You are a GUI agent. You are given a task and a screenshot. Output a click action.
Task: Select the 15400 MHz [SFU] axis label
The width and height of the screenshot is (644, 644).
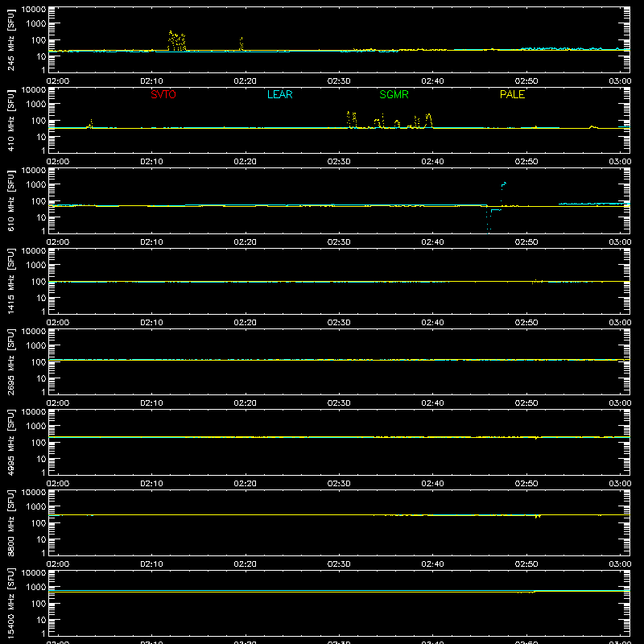tap(10, 603)
